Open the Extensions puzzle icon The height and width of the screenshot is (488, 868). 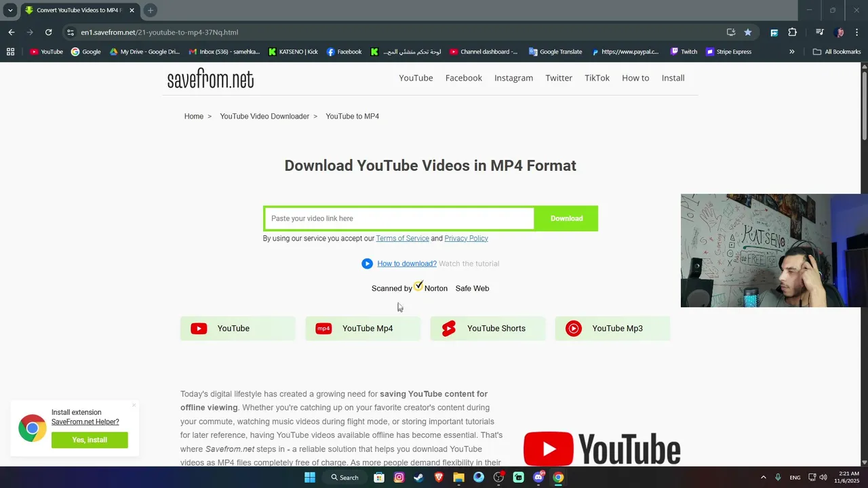pos(793,32)
